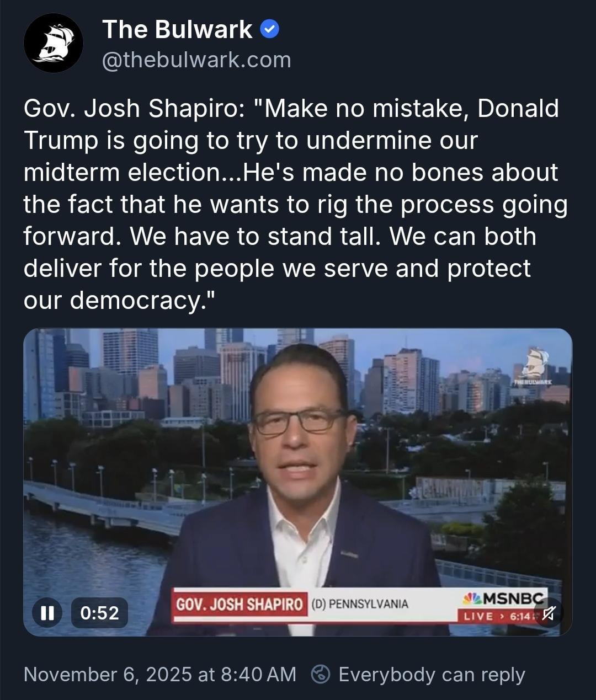Click the (D) PENNSYLVANIA label
Viewport: 596px width, 700px height.
360,603
